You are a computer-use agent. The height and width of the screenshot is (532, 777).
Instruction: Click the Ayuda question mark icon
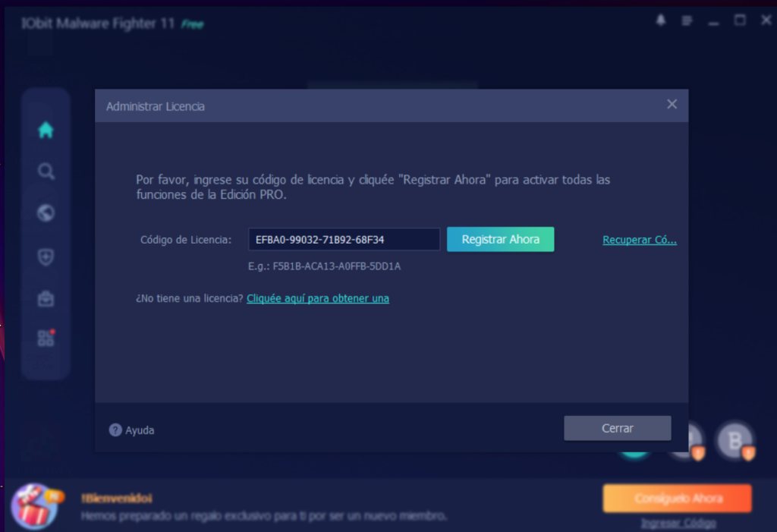point(115,430)
